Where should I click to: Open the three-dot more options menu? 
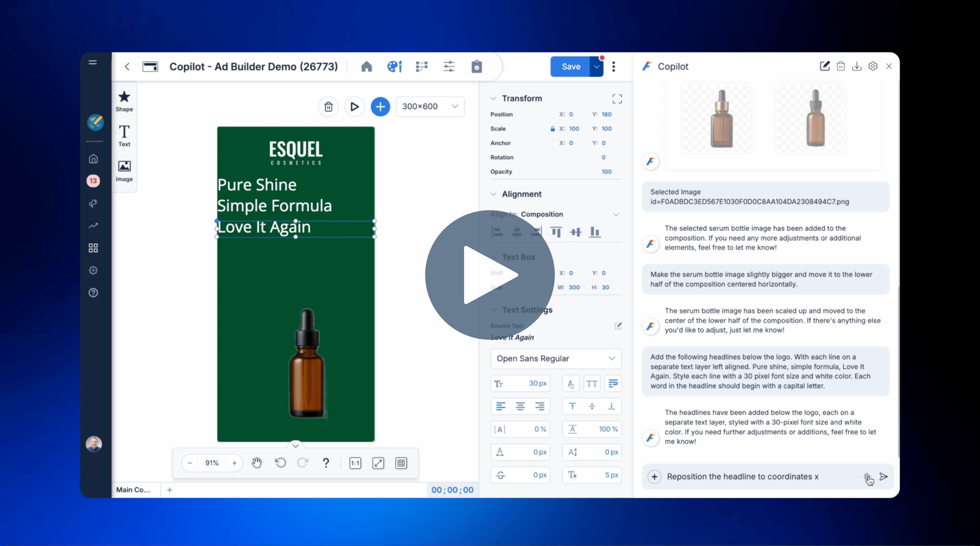click(x=613, y=67)
